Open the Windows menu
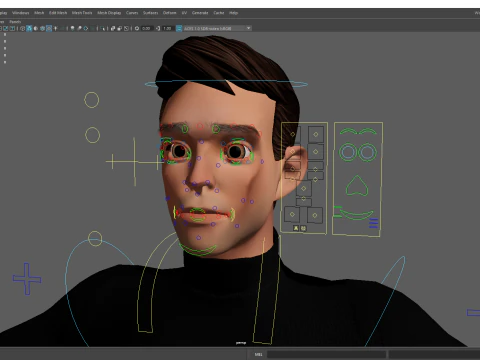The height and width of the screenshot is (360, 480). pos(21,13)
